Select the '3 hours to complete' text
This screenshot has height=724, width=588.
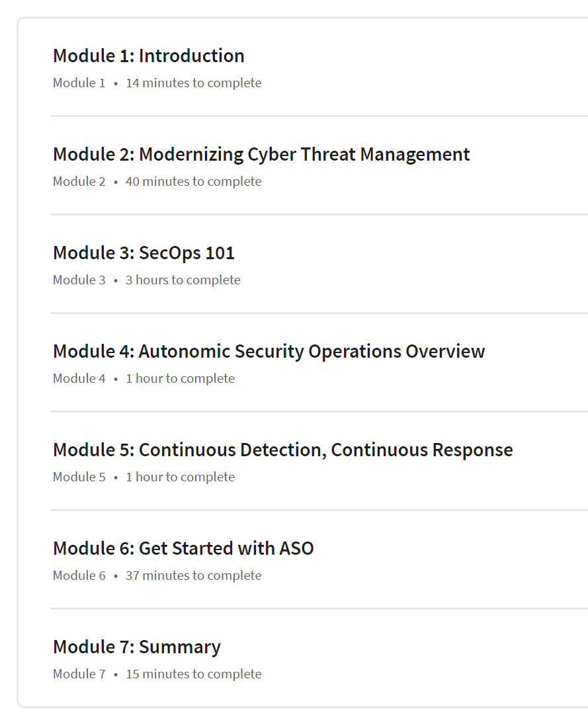click(x=183, y=280)
